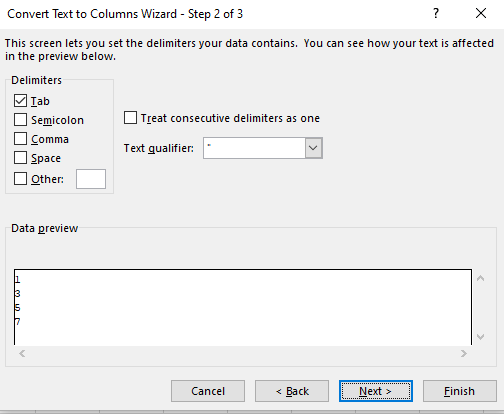Viewport: 504px width, 414px height.
Task: Close the Convert Text to Columns Wizard
Action: pyautogui.click(x=481, y=14)
